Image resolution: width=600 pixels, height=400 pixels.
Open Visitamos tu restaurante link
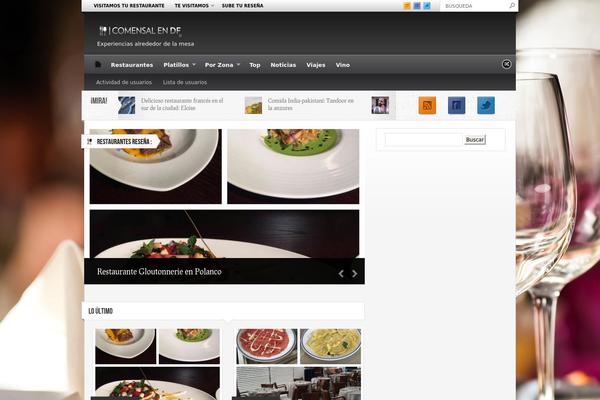129,6
